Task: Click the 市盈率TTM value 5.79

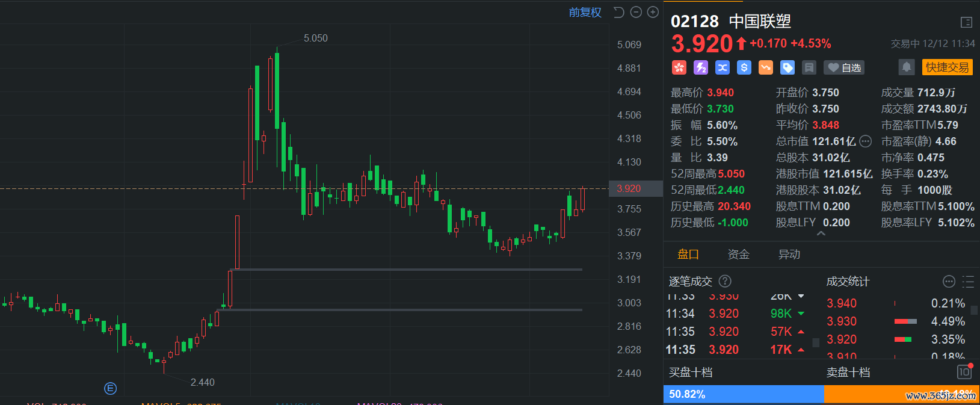Action: (948, 125)
